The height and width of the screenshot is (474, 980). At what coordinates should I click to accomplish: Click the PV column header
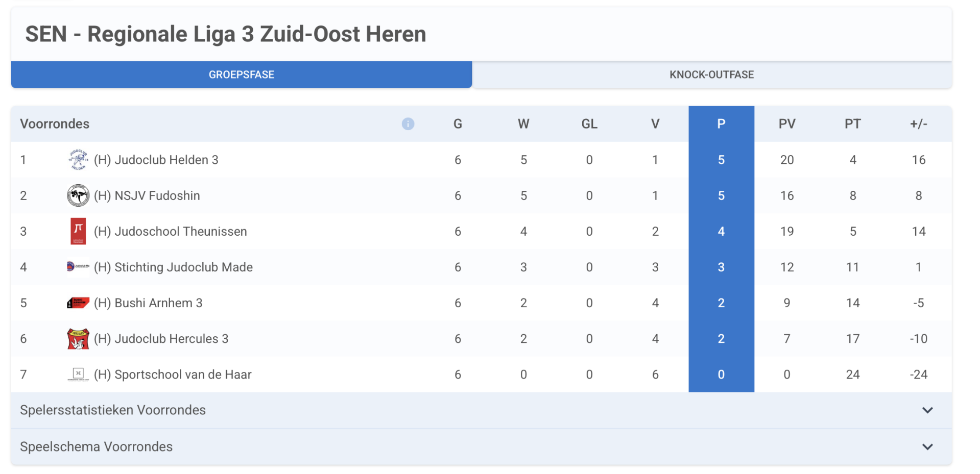[786, 124]
